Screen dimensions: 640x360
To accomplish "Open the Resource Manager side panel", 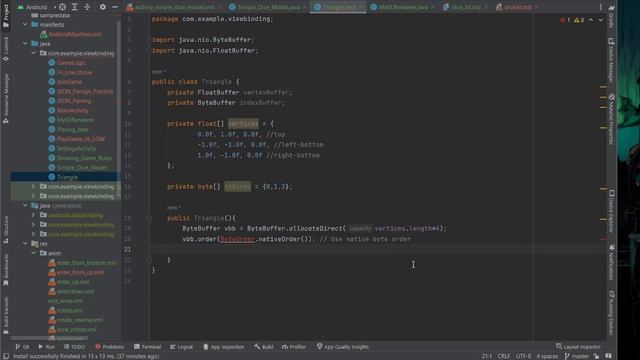I will coord(5,98).
